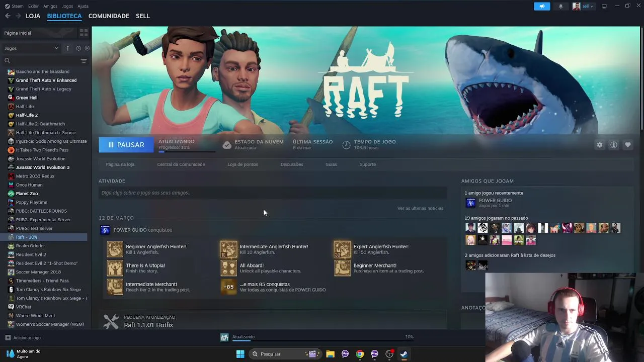Viewport: 644px width, 362px height.
Task: Expand the Jogos filter dropdown
Action: click(31, 48)
